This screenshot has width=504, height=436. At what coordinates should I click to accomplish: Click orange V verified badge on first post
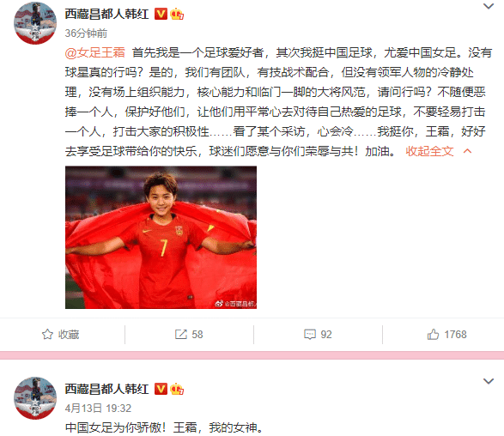(x=161, y=14)
